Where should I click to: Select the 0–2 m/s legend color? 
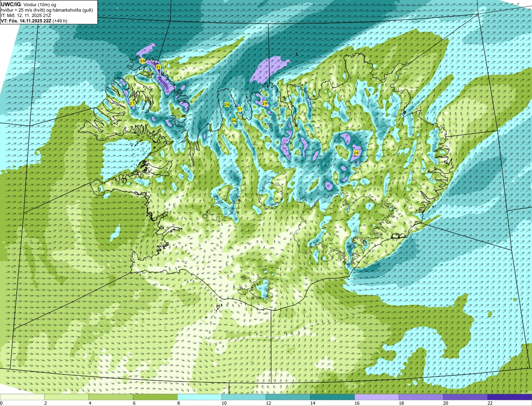[x=22, y=397]
